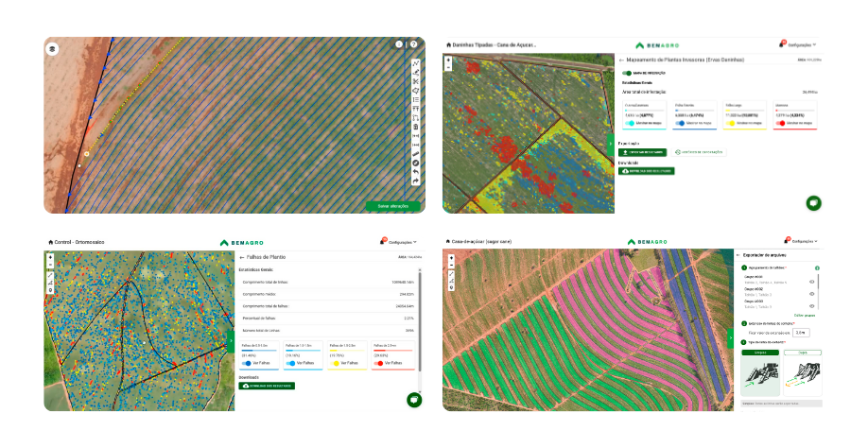868x448 pixels.
Task: Expand the Configurações menu in the Control - Ortomosaico panel
Action: click(x=402, y=242)
